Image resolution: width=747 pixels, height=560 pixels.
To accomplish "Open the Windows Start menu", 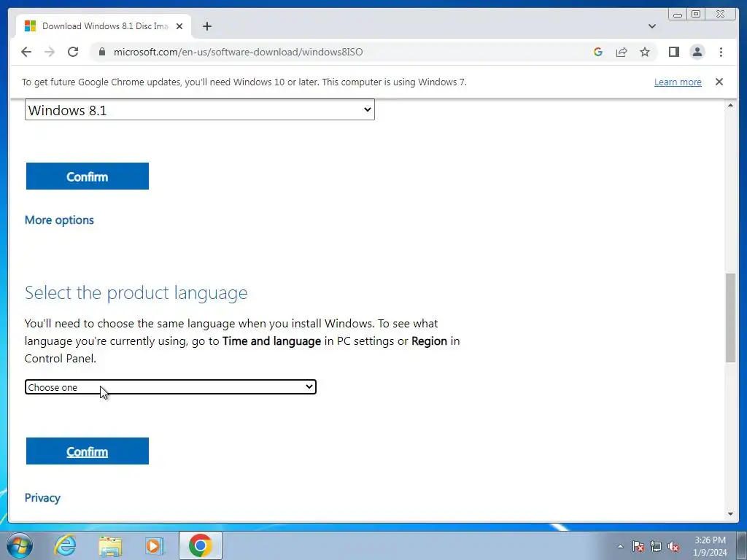I will [20, 545].
